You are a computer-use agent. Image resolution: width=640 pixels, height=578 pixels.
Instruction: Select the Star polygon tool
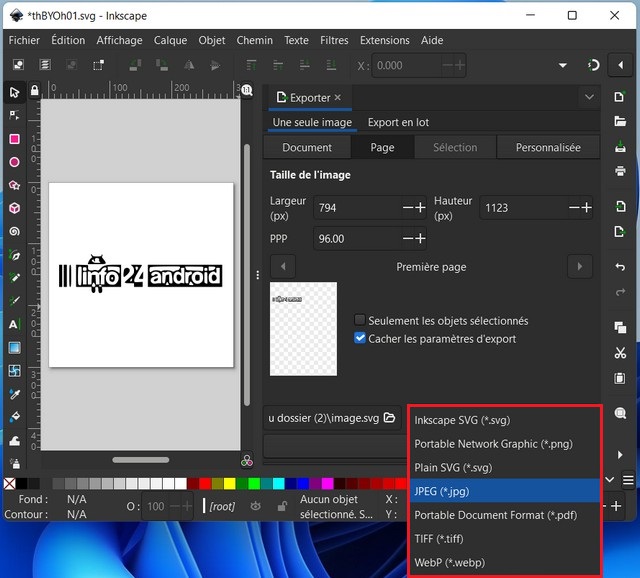pyautogui.click(x=14, y=185)
